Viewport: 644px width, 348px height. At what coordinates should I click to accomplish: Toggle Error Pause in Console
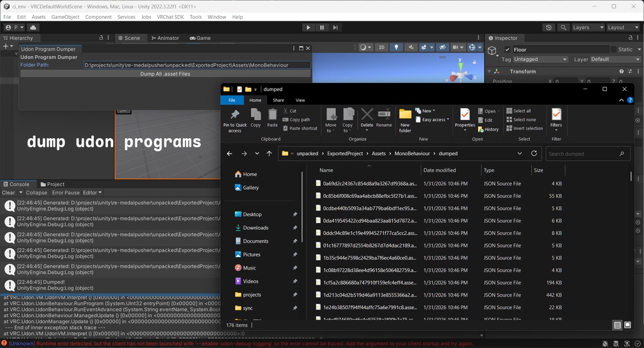pyautogui.click(x=65, y=192)
